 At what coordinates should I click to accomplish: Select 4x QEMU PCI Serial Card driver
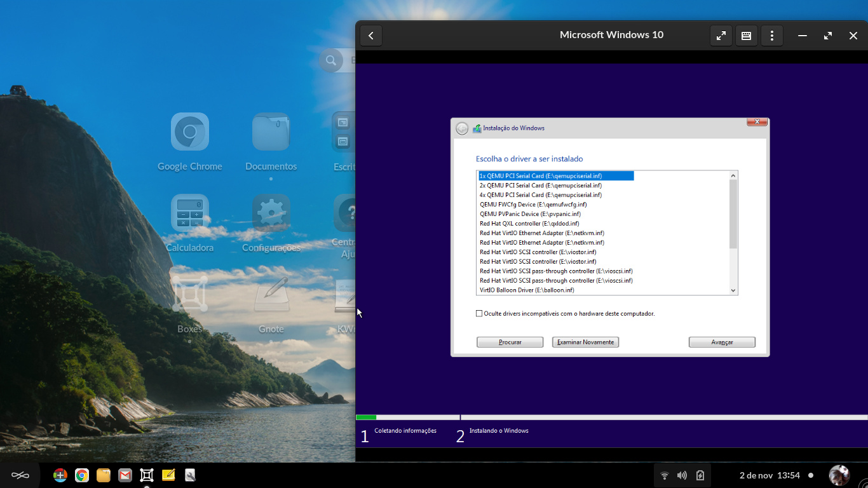540,195
